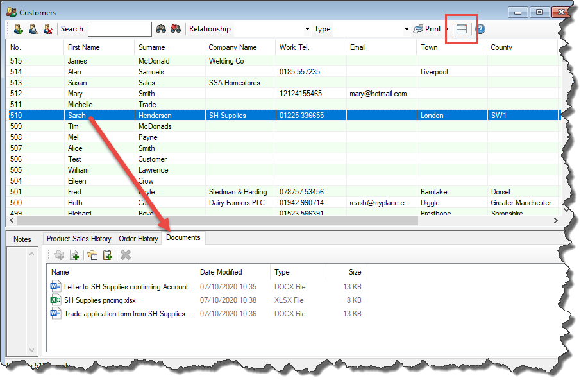Toggle the bottom details pane button
588x387 pixels.
pos(462,29)
